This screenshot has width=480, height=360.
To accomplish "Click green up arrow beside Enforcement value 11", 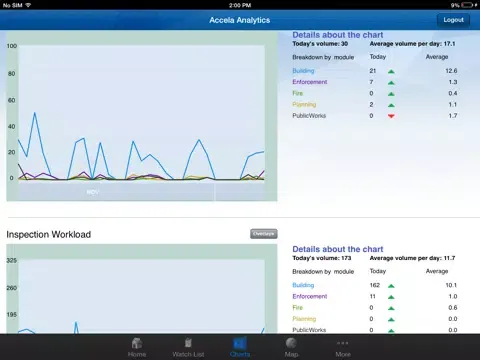I will tap(391, 297).
